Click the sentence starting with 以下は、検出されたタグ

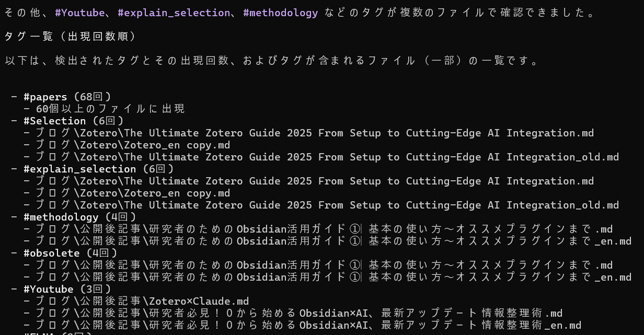point(272,61)
